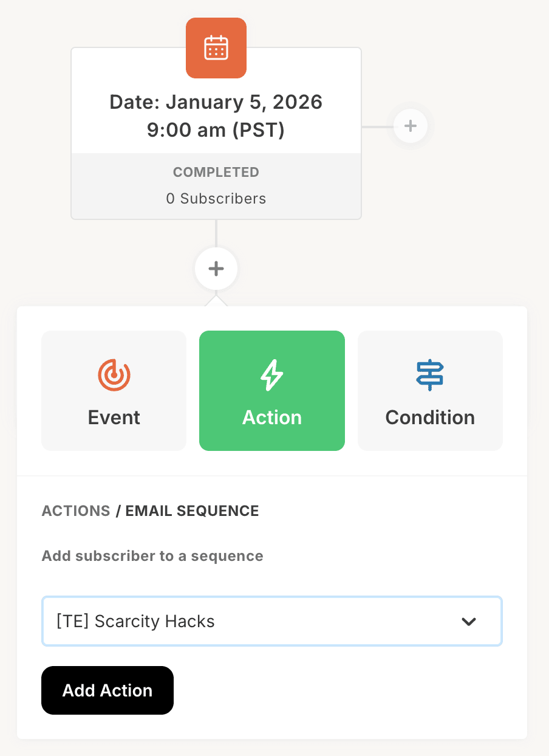Click the Add subscriber to a sequence label
Screen dimensions: 549x756
[x=152, y=557]
